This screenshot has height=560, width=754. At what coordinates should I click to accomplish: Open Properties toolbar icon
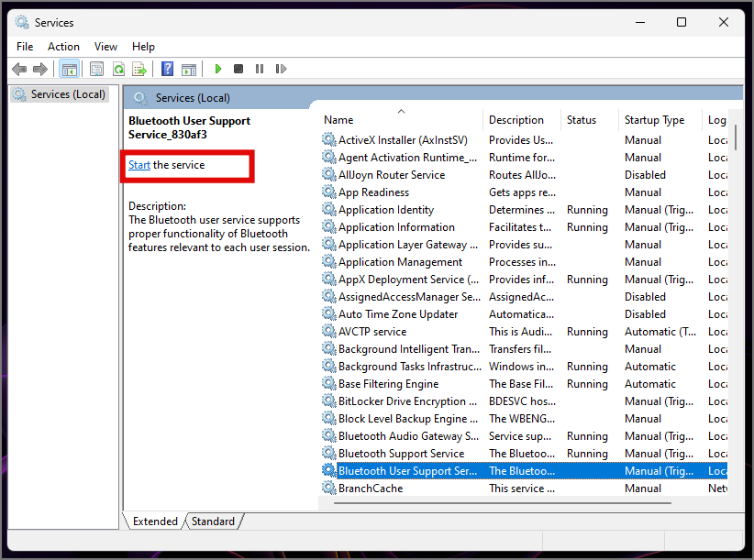coord(96,69)
